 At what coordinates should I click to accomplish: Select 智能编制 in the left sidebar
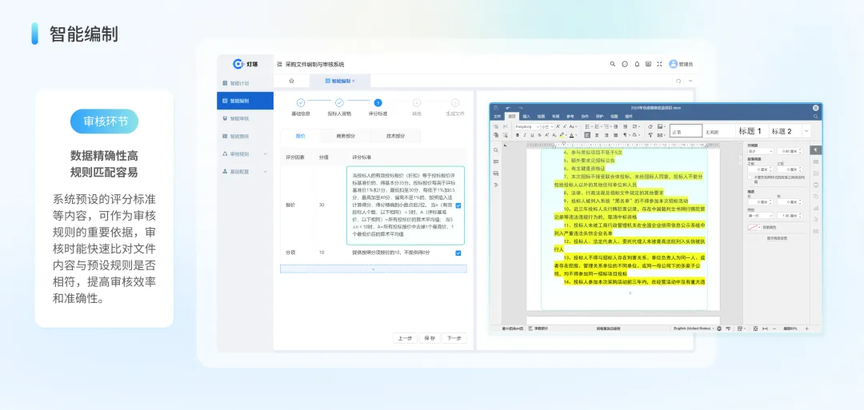click(245, 101)
